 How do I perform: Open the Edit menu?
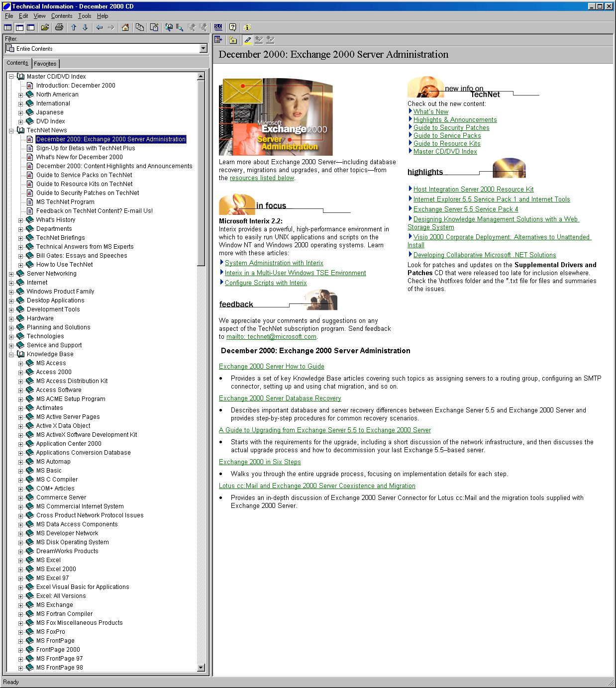[23, 16]
